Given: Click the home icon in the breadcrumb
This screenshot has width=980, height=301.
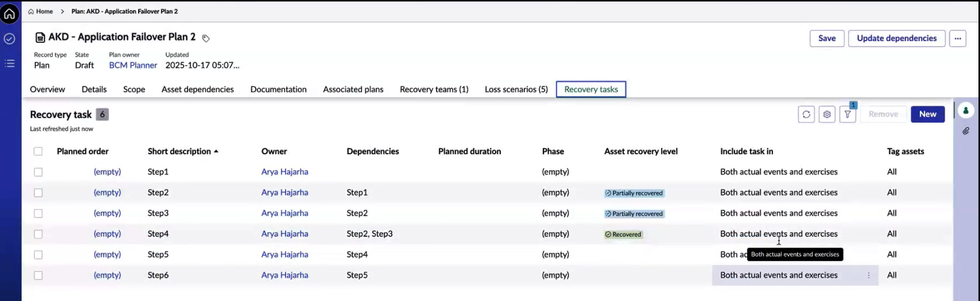Looking at the screenshot, I should point(31,11).
